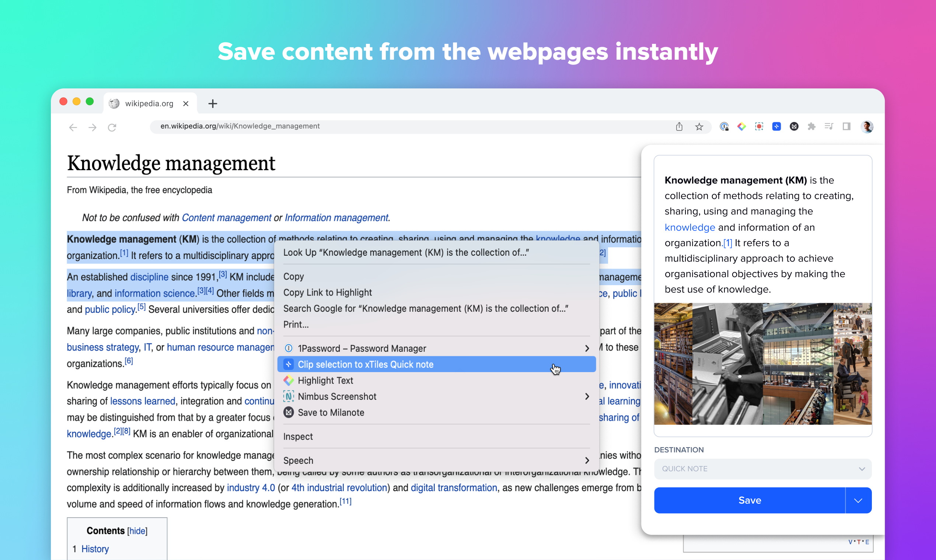Open the Nimbus Screenshot extension icon
Image resolution: width=936 pixels, height=560 pixels.
(x=759, y=126)
